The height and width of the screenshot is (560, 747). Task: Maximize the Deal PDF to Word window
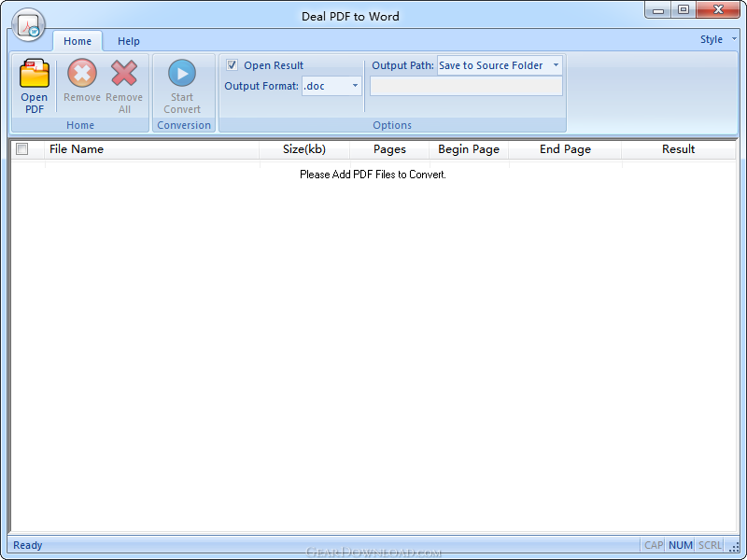pyautogui.click(x=684, y=10)
